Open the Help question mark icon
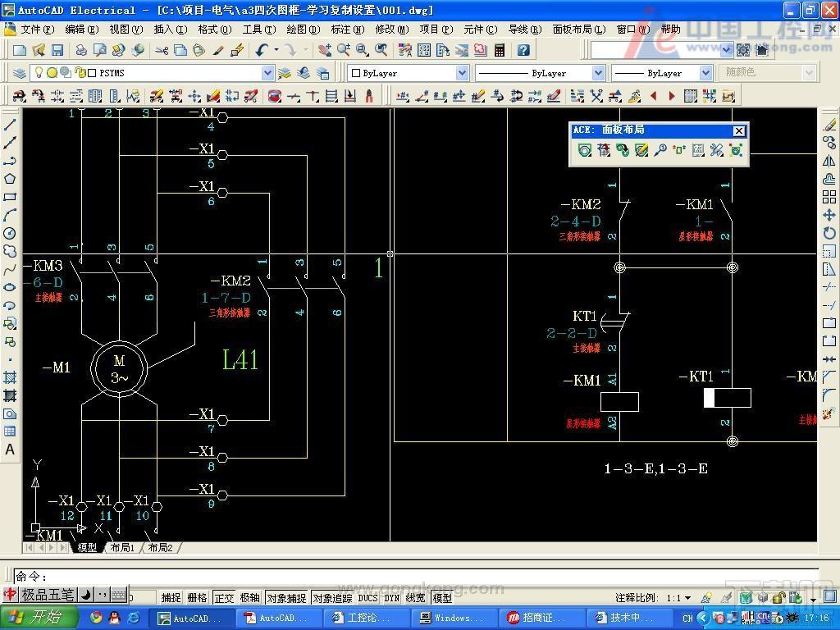The width and height of the screenshot is (840, 630). 523,50
